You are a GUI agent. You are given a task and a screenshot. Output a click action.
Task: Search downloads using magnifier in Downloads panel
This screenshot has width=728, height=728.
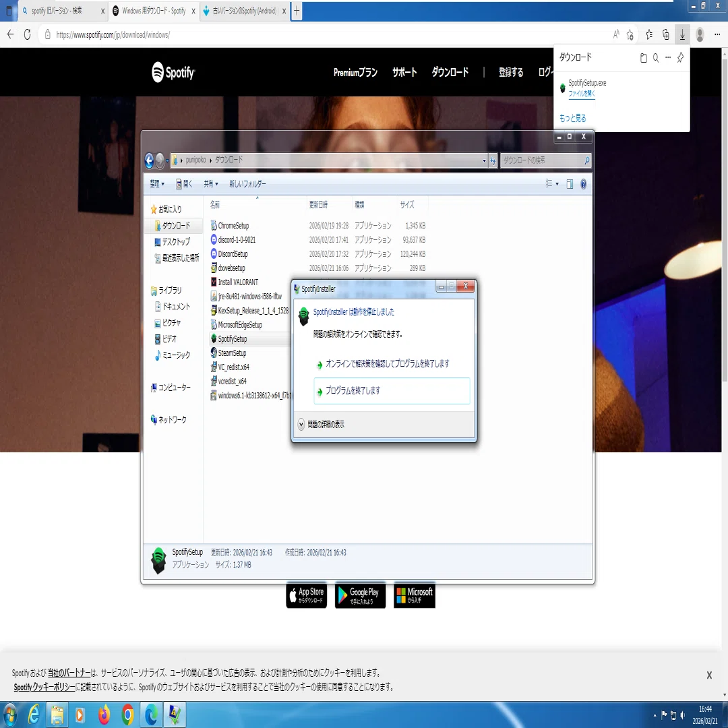point(656,57)
